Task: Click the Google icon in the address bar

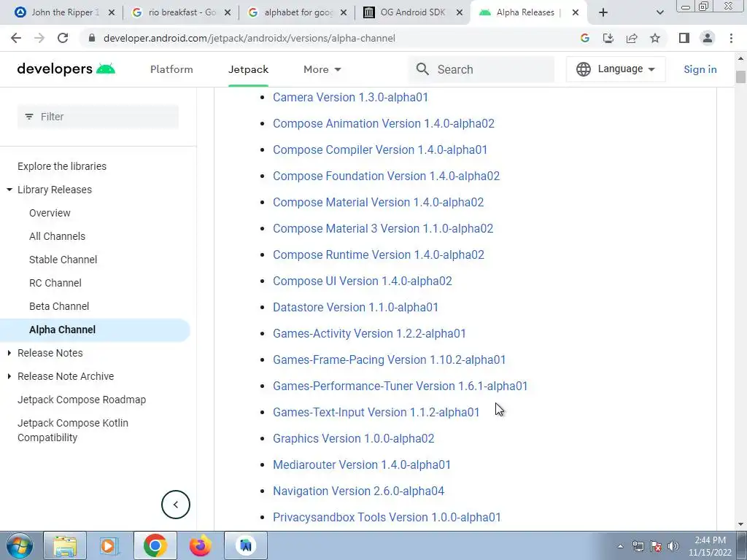Action: pos(585,38)
